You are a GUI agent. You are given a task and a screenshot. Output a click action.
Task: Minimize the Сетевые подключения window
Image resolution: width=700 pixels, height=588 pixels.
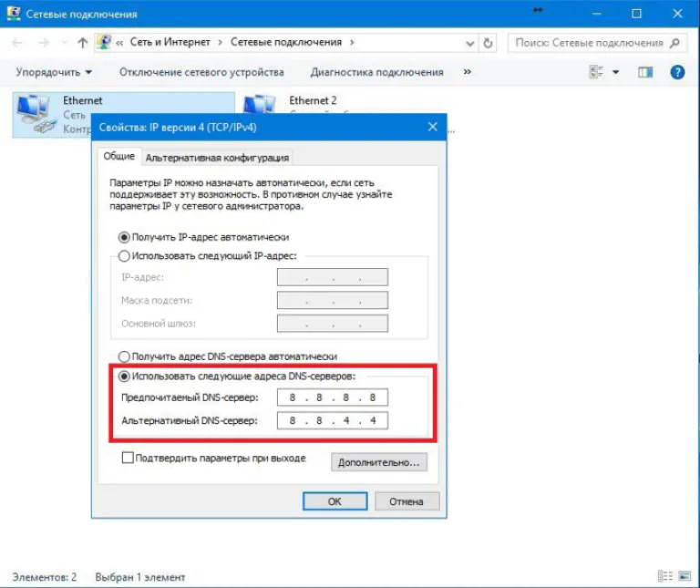596,14
